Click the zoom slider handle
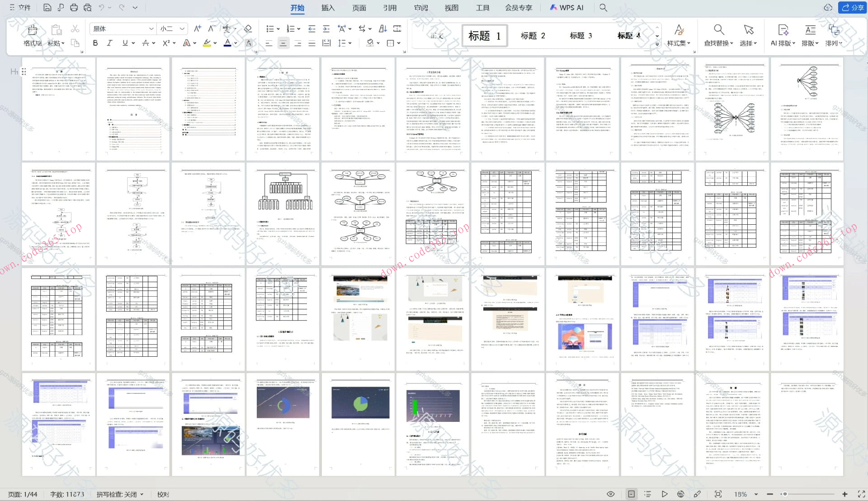This screenshot has width=868, height=501. pos(785,494)
